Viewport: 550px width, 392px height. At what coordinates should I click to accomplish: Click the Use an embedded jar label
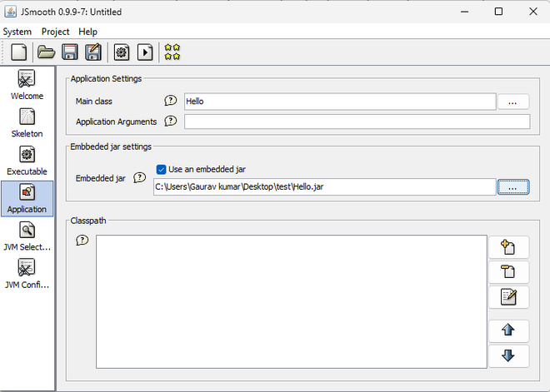coord(207,170)
